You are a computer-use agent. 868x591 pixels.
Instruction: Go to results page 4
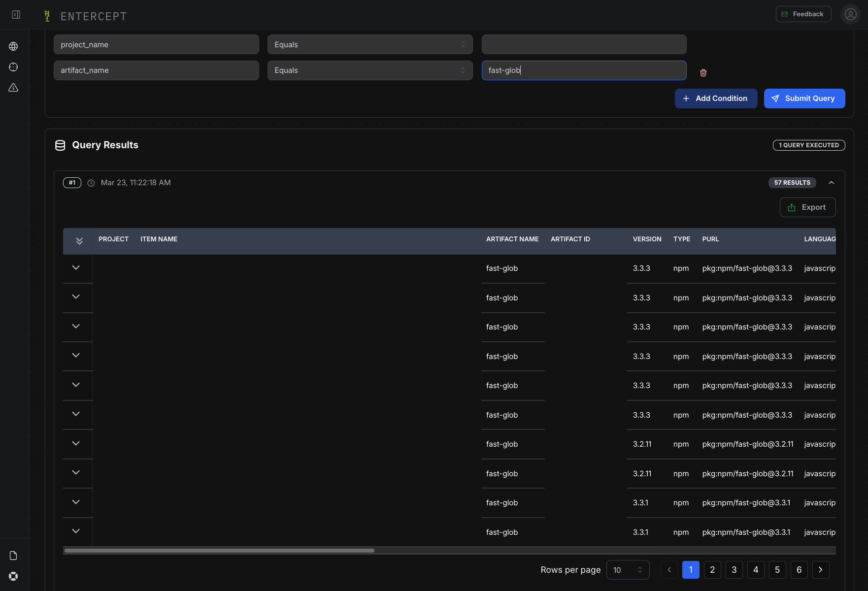756,570
